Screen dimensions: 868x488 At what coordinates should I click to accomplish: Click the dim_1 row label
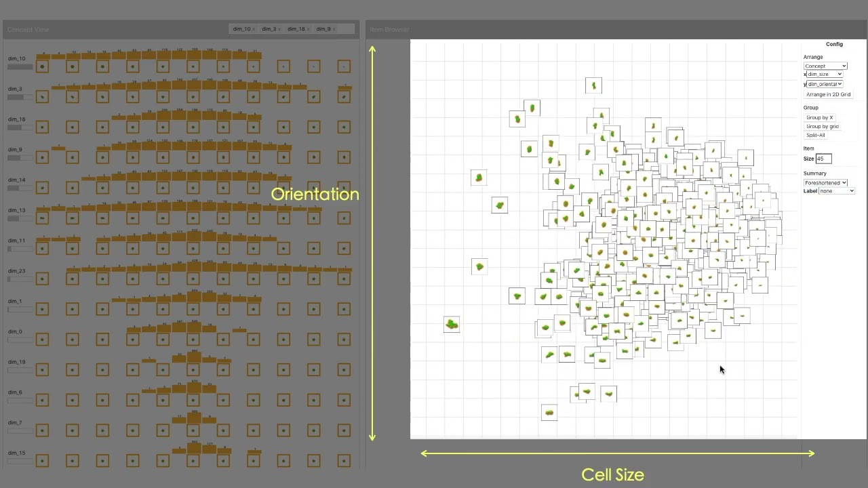click(15, 301)
